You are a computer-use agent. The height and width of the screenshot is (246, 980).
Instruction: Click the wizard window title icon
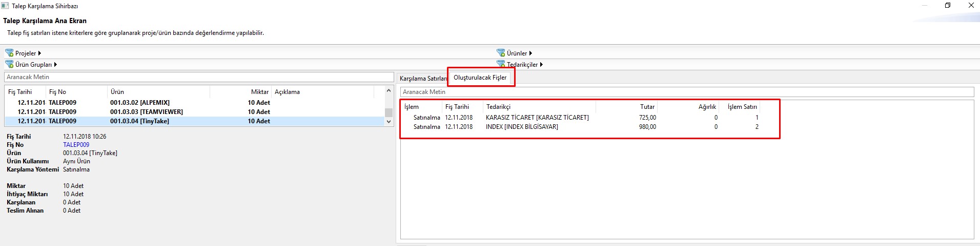[x=5, y=6]
